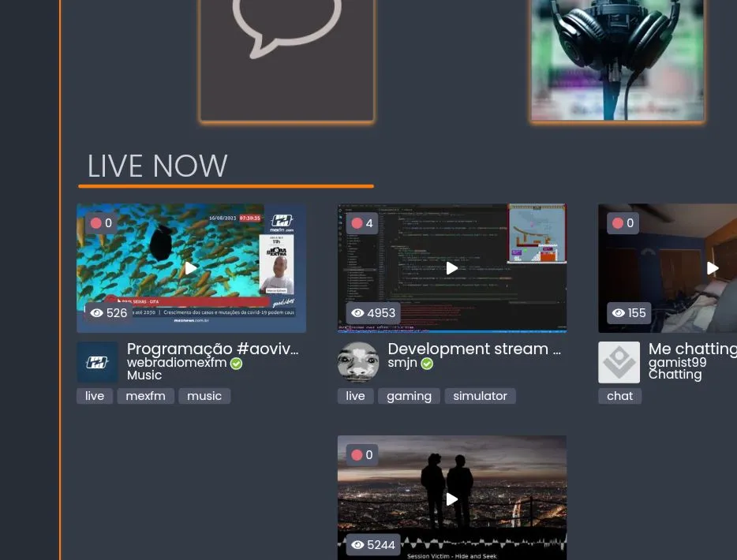
Task: Select the "music" tag
Action: (204, 395)
